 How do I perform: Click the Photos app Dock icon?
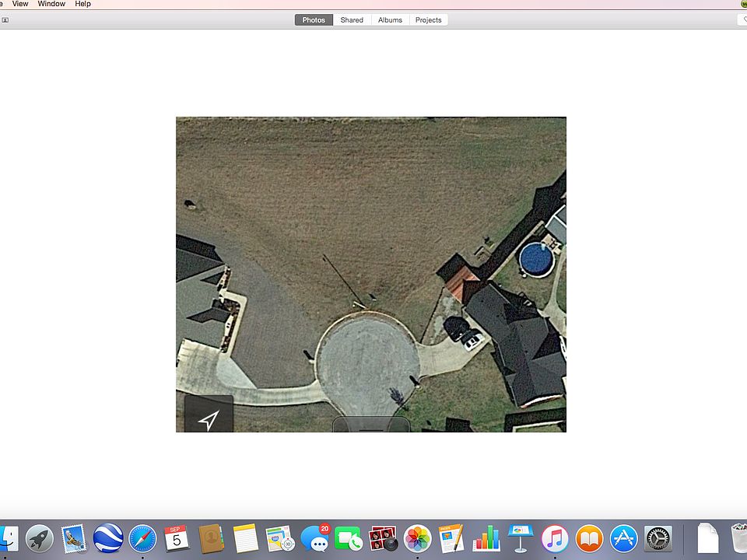tap(417, 538)
